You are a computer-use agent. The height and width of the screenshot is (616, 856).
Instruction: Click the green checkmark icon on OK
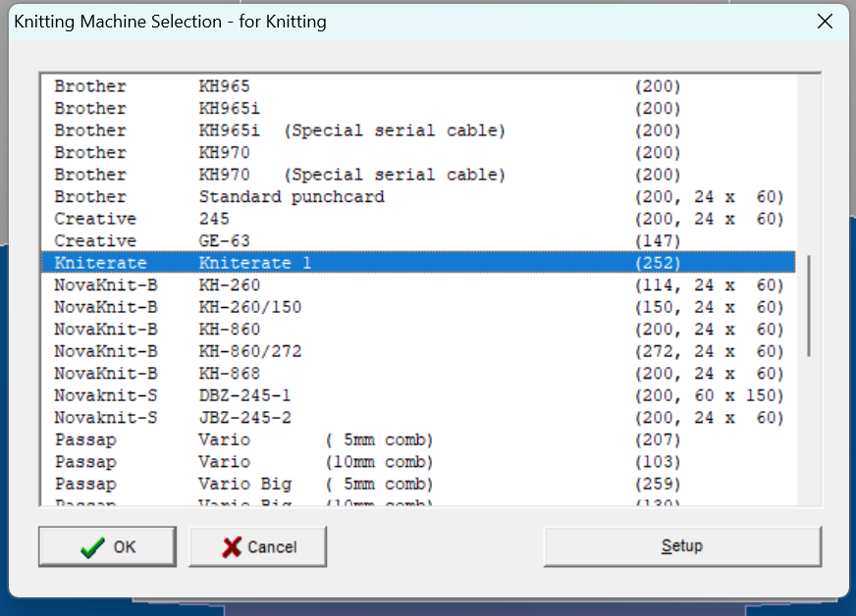tap(92, 547)
